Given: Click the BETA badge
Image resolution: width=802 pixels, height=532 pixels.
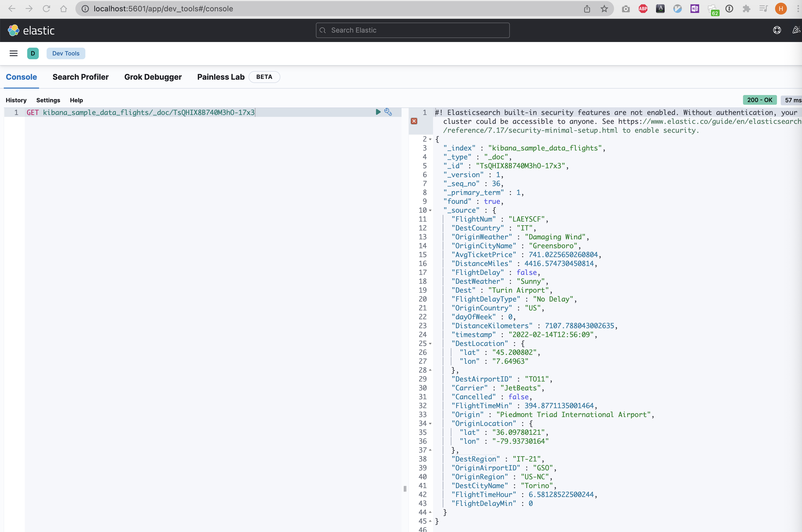Looking at the screenshot, I should tap(264, 77).
